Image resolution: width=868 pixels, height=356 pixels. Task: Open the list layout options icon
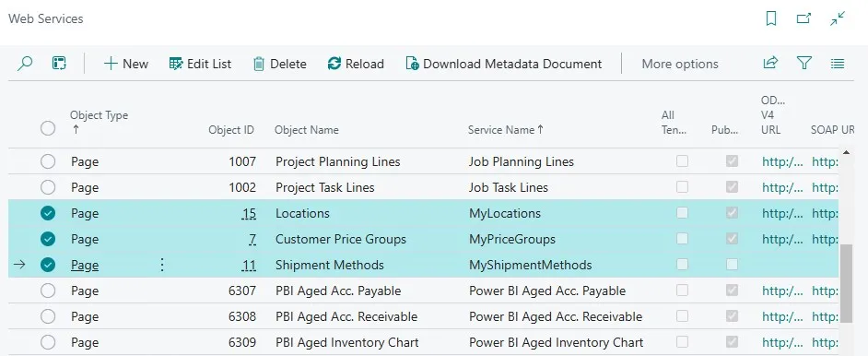coord(838,64)
